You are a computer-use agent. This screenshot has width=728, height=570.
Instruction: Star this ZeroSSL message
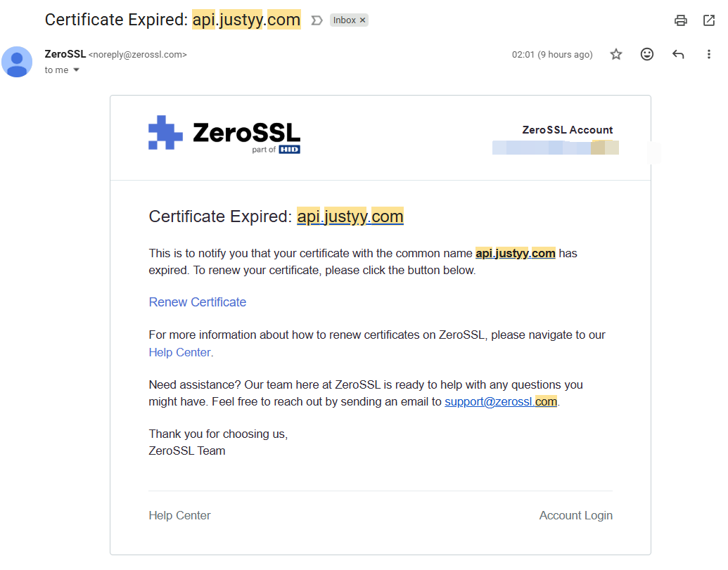[x=616, y=54]
